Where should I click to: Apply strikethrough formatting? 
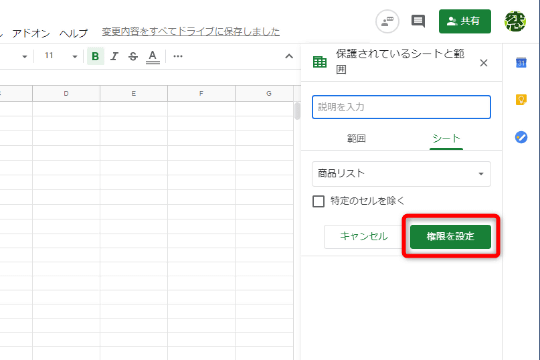coord(133,56)
